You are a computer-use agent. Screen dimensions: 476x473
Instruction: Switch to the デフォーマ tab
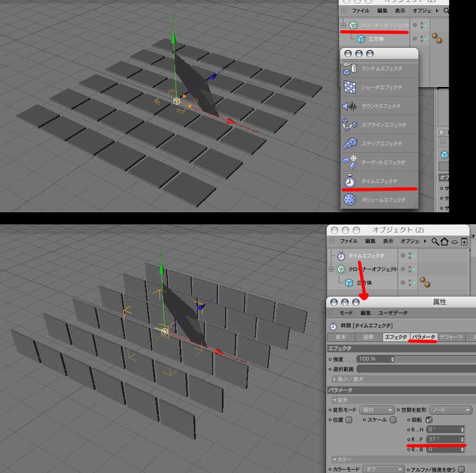pos(451,337)
